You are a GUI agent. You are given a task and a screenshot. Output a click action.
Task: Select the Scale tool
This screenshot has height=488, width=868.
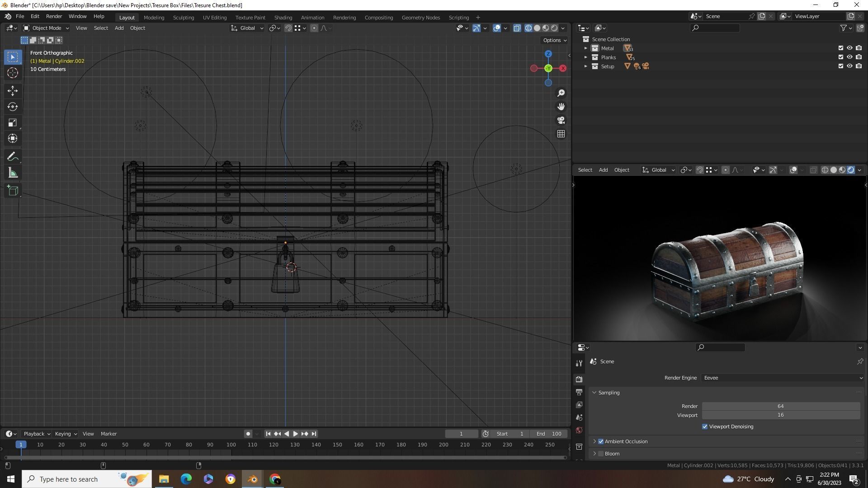[13, 123]
